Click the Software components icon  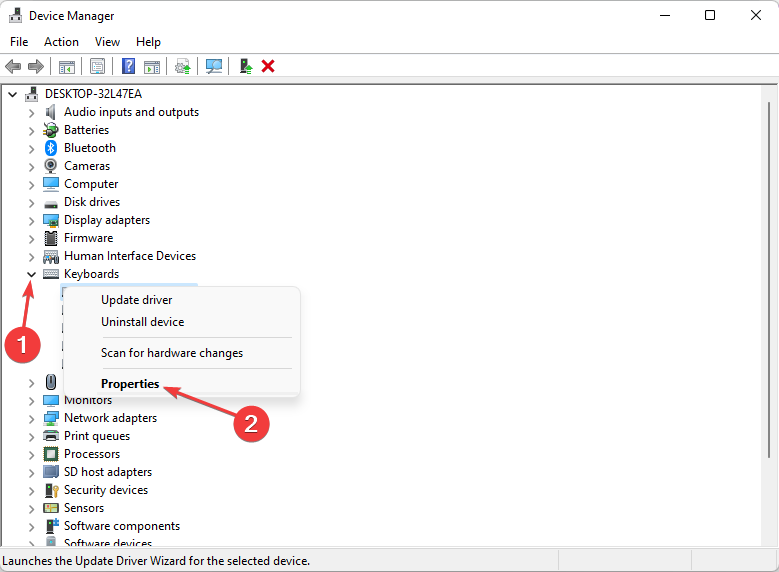point(52,526)
